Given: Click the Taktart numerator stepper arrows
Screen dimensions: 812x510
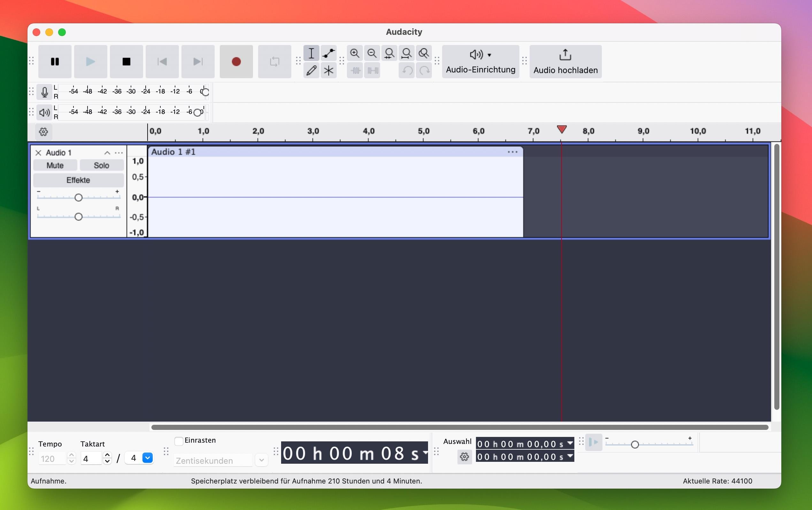Looking at the screenshot, I should click(107, 458).
